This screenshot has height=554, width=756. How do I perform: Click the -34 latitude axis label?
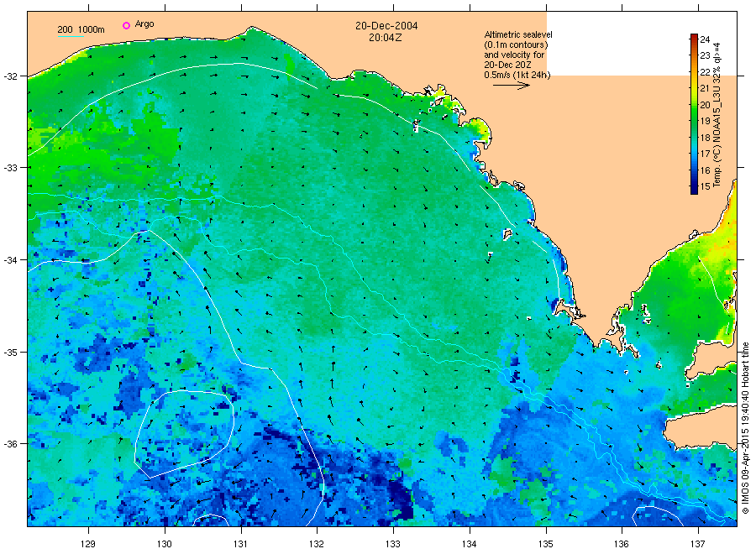(10, 260)
